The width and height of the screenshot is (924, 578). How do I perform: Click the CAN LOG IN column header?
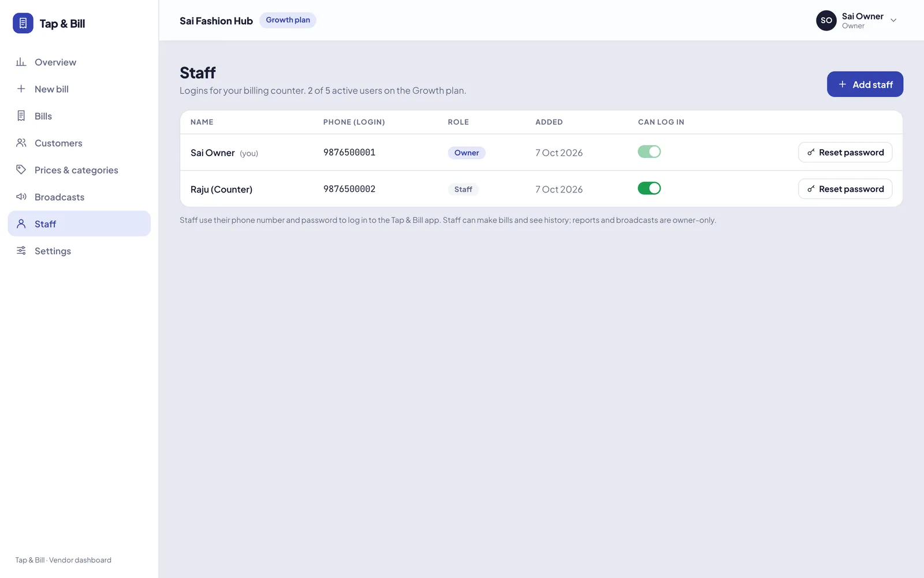pos(661,122)
